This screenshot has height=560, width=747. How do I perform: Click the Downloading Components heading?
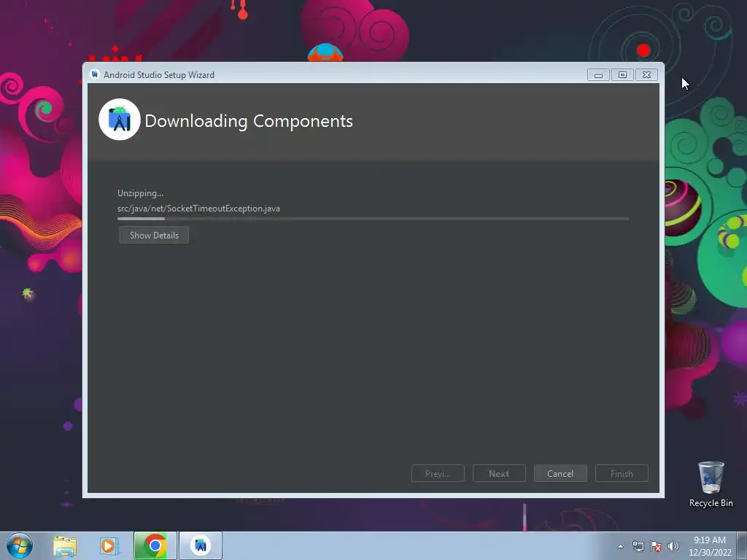point(249,121)
